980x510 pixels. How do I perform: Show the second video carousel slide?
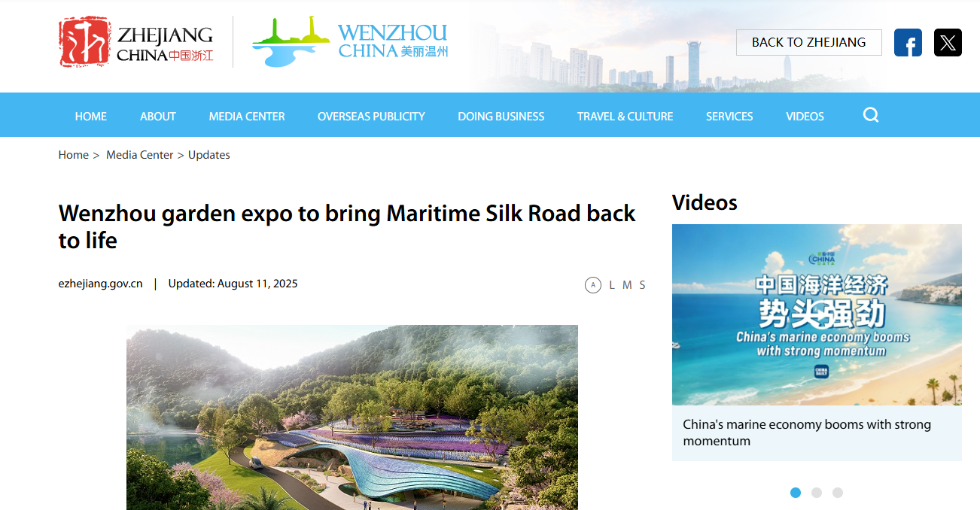point(817,493)
